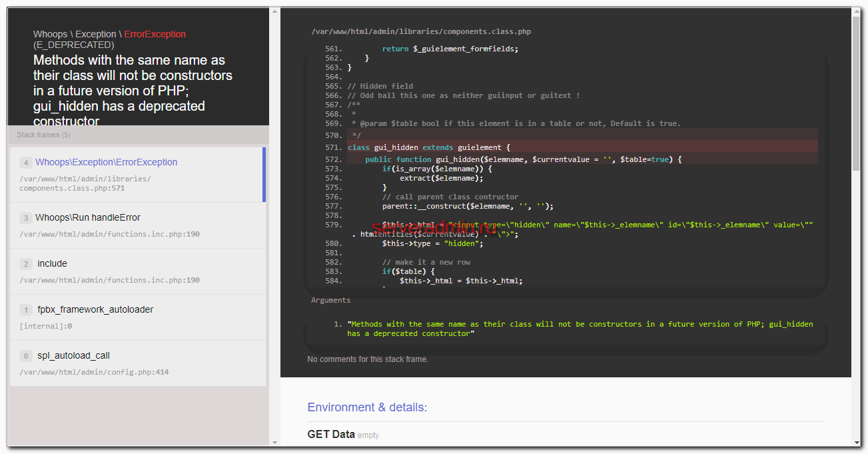Click frame index badge number 4
The image size is (868, 454).
tap(26, 163)
